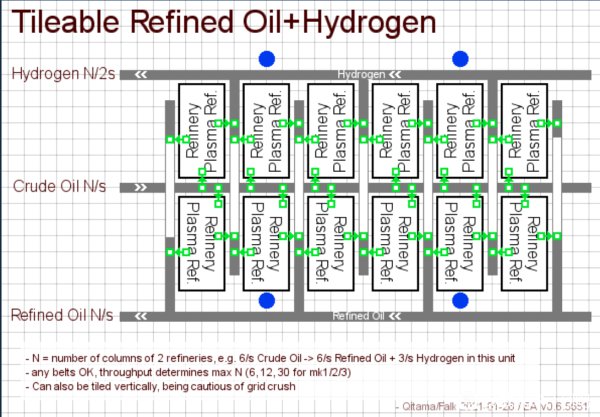Click the "Hydrogen N/2s" output label
This screenshot has height=417, width=600.
pos(63,73)
